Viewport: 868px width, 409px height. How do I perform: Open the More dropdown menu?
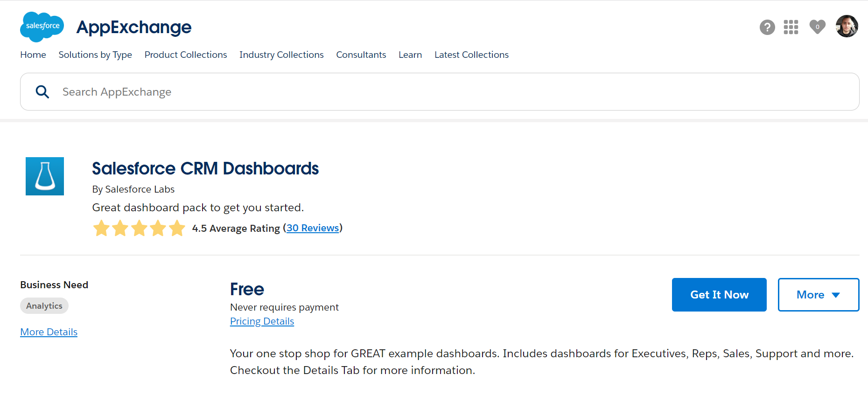(818, 294)
